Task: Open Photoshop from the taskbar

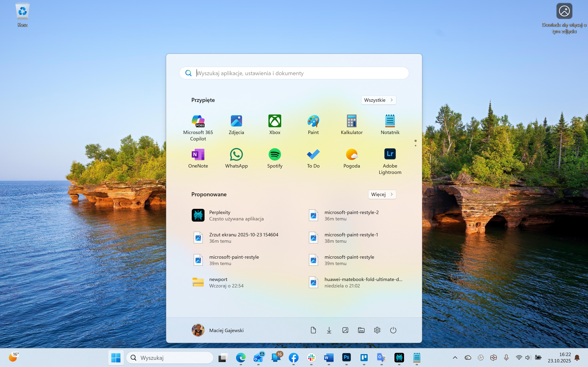Action: coord(346,358)
